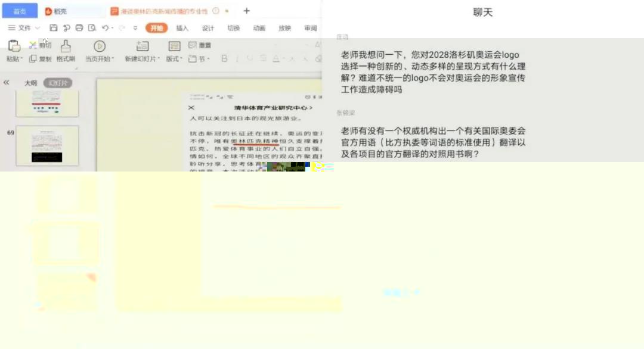Expand the undo history dropdown arrow
Image resolution: width=644 pixels, height=349 pixels.
coord(112,27)
